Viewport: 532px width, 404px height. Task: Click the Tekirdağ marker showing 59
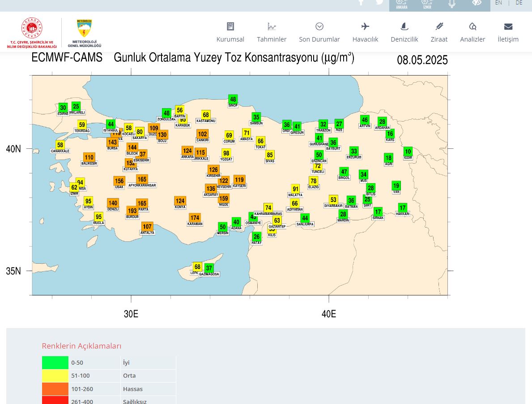(82, 124)
